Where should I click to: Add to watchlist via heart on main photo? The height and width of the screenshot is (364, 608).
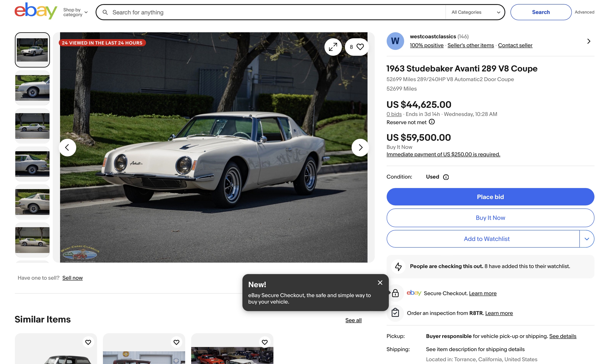click(357, 47)
